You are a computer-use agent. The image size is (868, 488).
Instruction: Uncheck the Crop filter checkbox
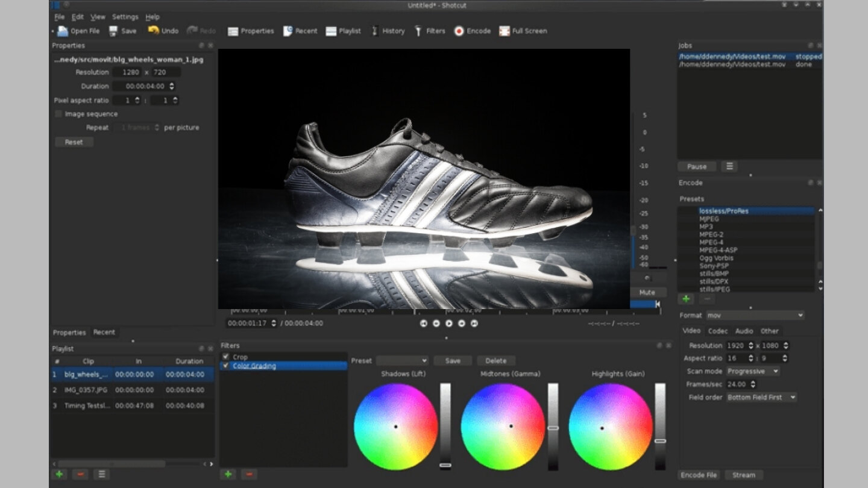coord(225,357)
